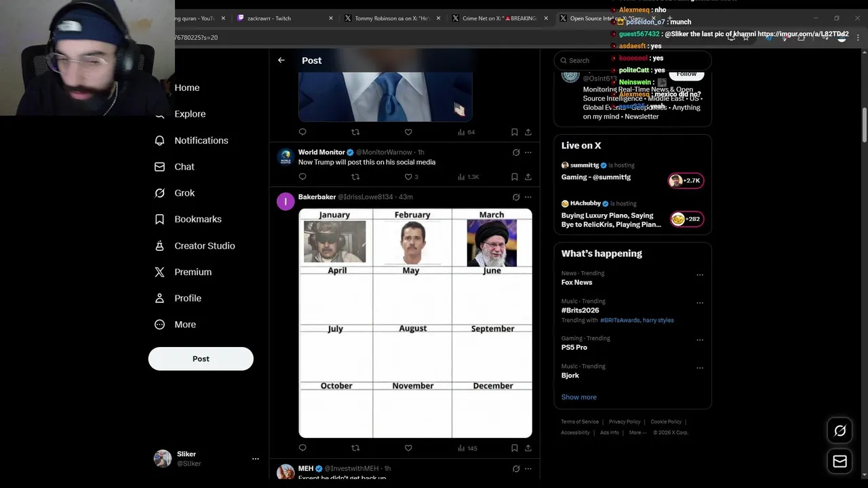Image resolution: width=868 pixels, height=488 pixels.
Task: Open Terms of Service link
Action: [x=580, y=422]
